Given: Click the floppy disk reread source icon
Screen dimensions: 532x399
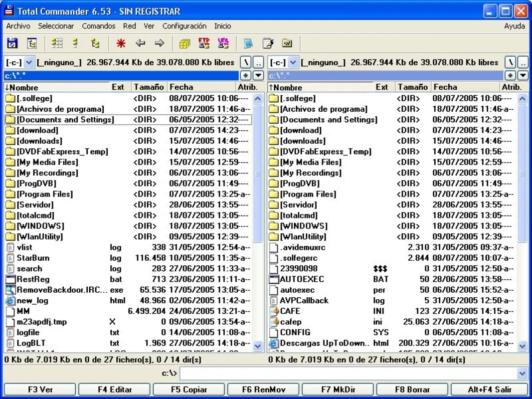Looking at the screenshot, I should 12,44.
